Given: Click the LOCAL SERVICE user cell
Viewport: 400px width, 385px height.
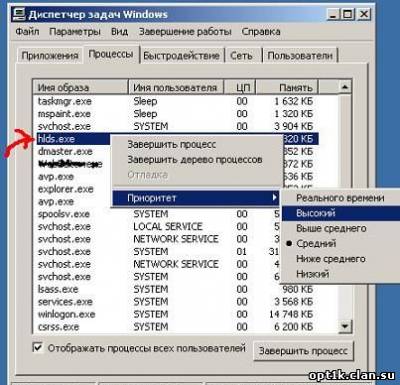Looking at the screenshot, I should click(x=168, y=227).
